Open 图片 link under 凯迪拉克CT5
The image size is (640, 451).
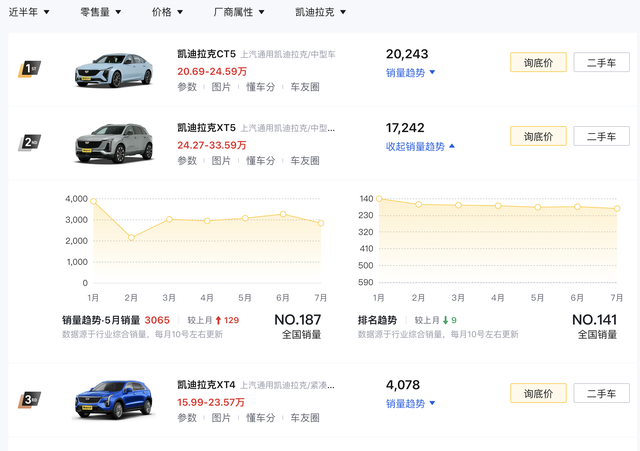click(x=221, y=87)
